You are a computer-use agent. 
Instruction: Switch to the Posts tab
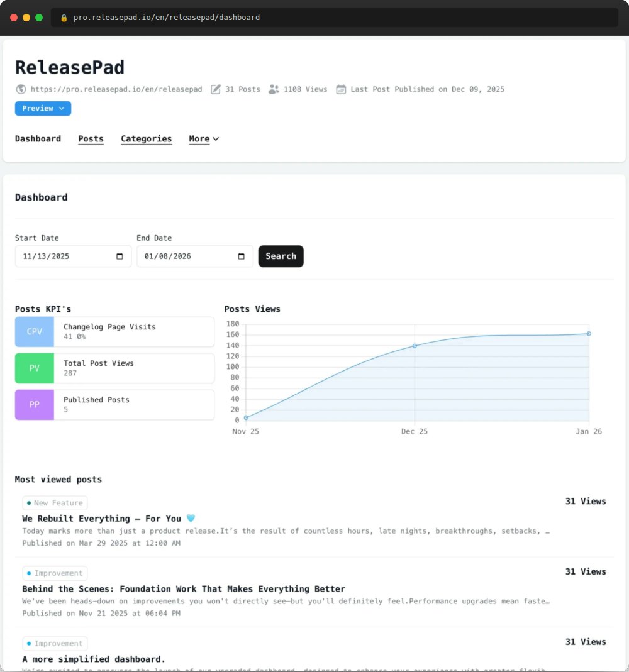(91, 139)
